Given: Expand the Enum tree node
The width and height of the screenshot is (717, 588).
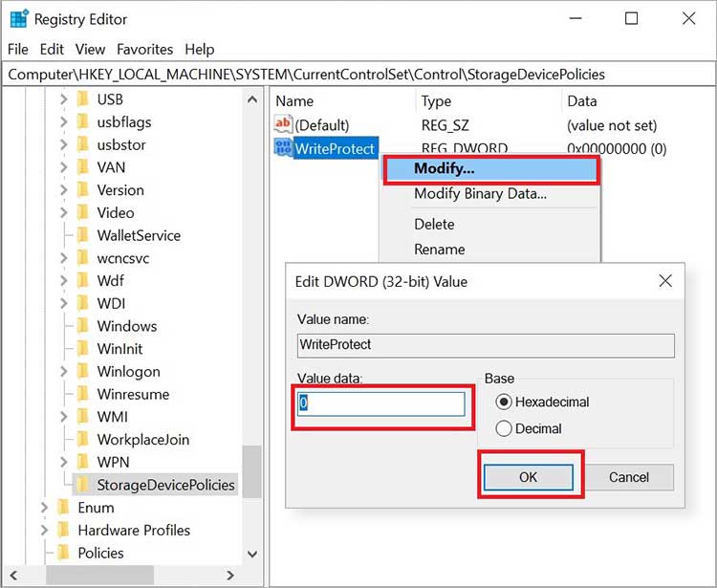Looking at the screenshot, I should click(44, 508).
